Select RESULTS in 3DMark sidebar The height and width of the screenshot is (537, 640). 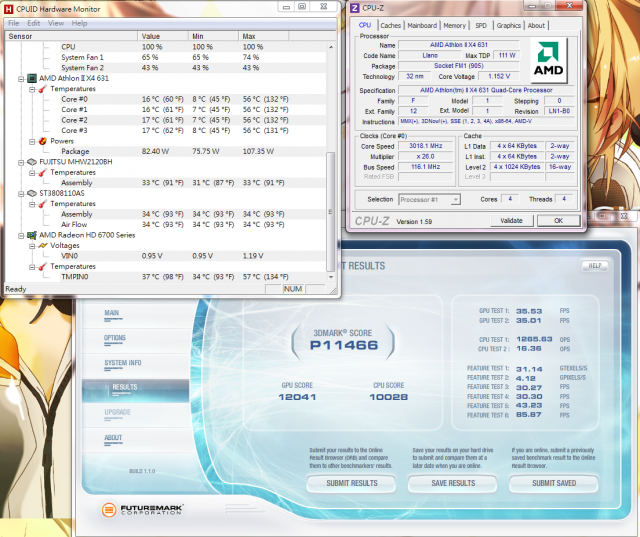(x=136, y=390)
